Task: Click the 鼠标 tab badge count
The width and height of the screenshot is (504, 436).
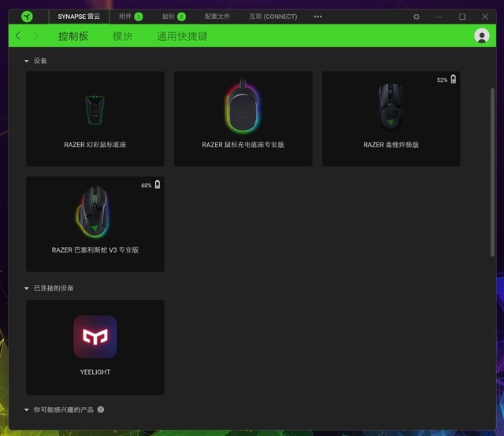Action: coord(181,17)
